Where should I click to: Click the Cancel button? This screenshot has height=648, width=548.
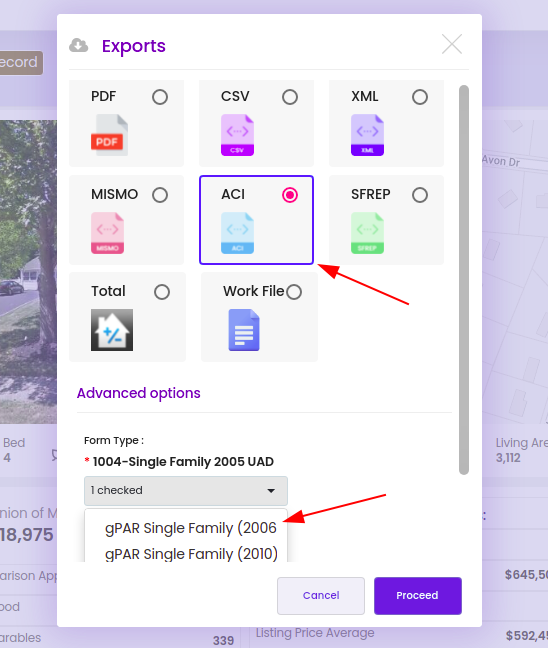pos(321,596)
